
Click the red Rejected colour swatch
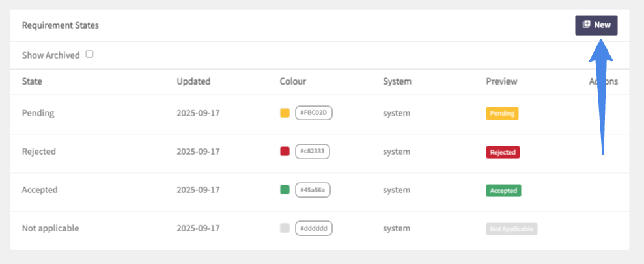tap(285, 152)
